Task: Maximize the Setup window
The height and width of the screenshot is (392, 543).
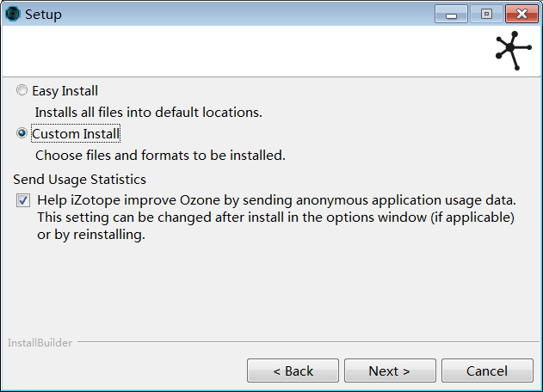Action: [486, 14]
